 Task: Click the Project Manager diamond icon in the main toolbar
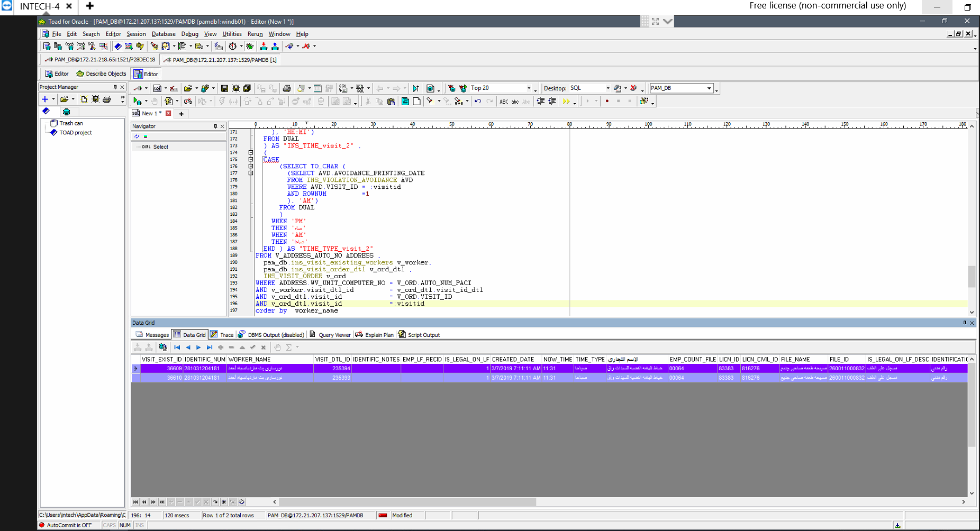tap(118, 47)
